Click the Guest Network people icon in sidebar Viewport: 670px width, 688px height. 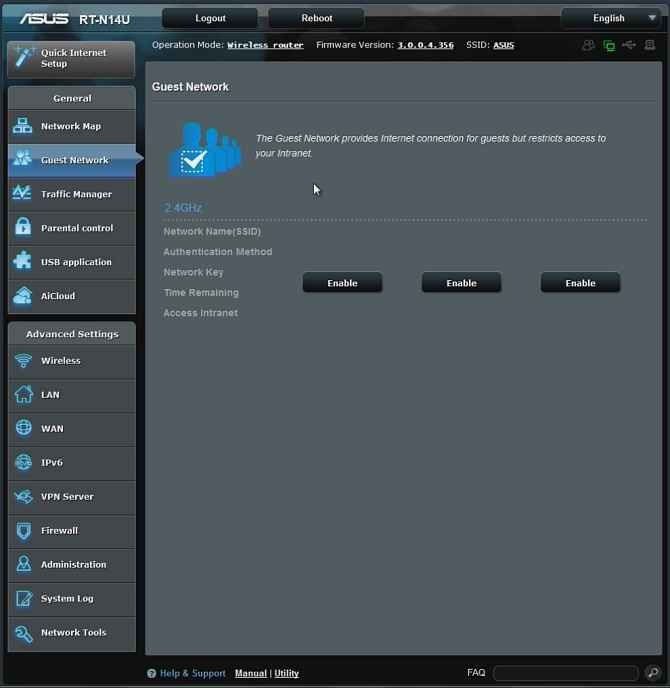point(22,159)
